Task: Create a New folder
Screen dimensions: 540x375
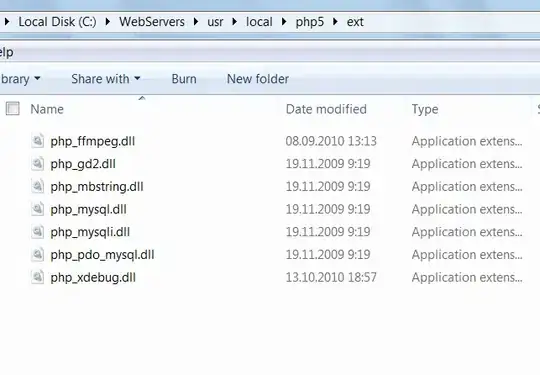Action: coord(258,79)
